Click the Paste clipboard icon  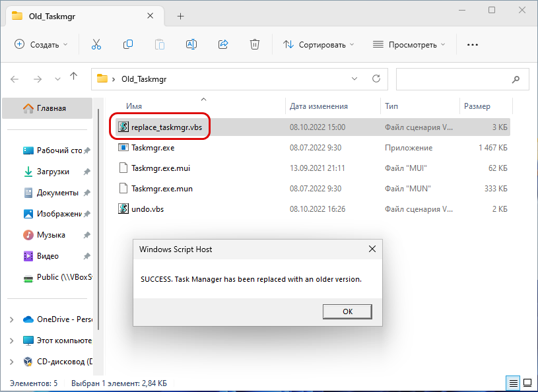click(160, 44)
